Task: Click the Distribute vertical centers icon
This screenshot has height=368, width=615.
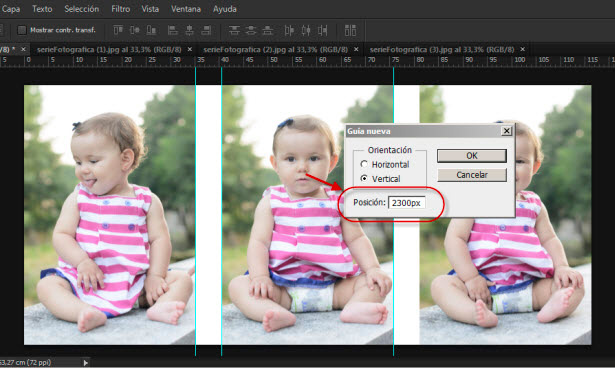Action: pos(251,30)
